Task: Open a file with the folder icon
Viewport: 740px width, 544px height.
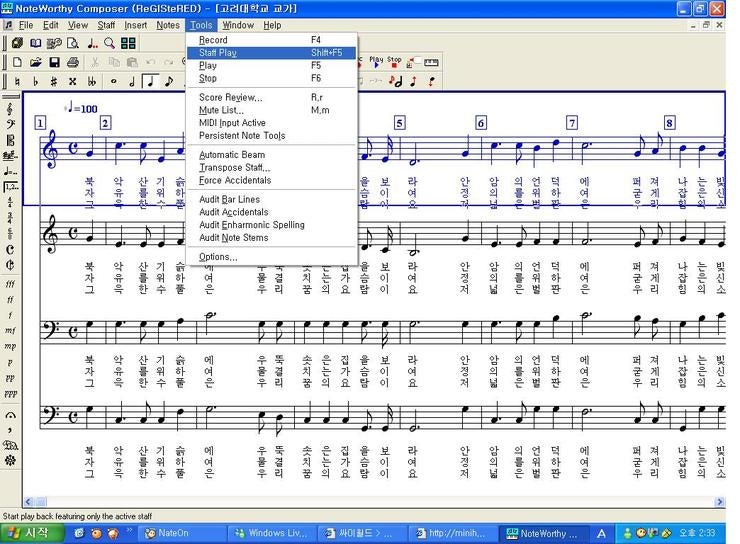Action: pos(35,62)
